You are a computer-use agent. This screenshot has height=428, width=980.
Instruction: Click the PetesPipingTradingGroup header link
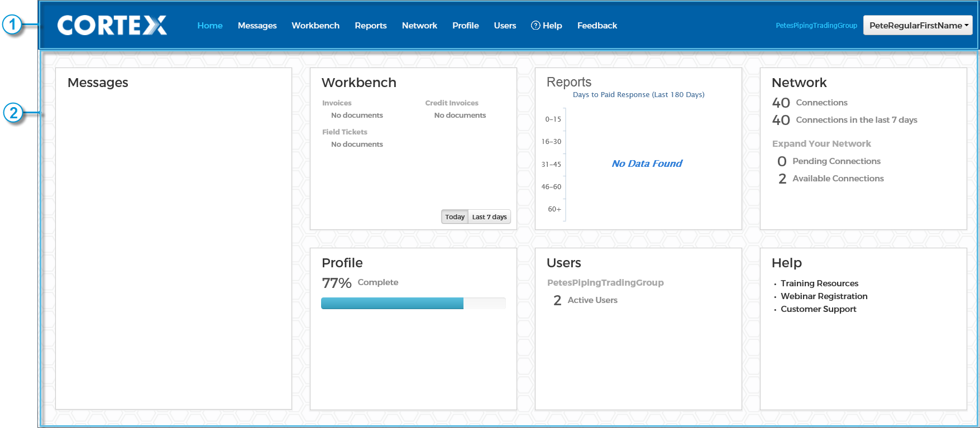816,26
